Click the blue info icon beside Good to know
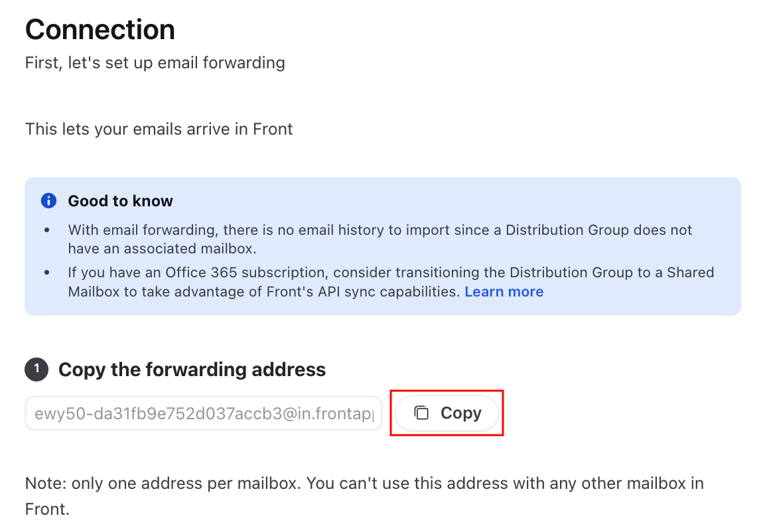 pos(48,200)
